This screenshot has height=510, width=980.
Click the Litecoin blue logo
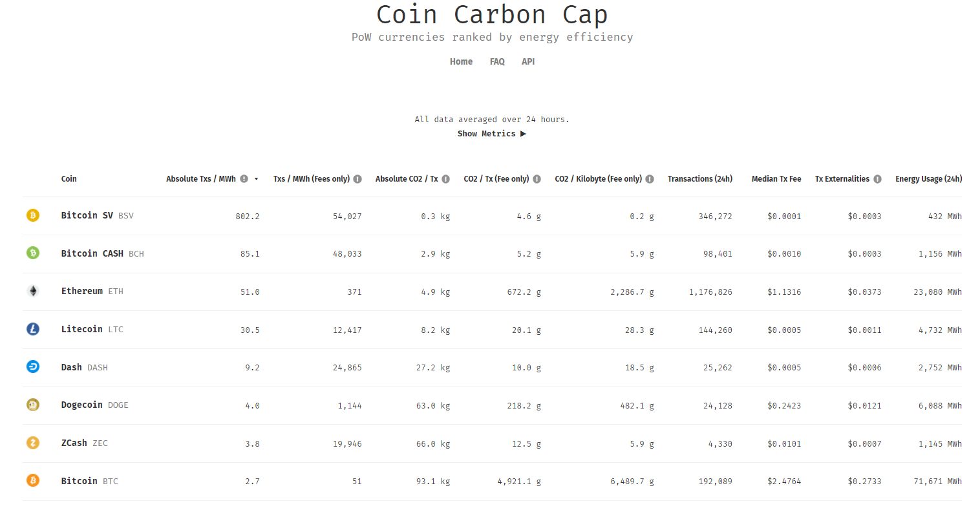click(33, 329)
